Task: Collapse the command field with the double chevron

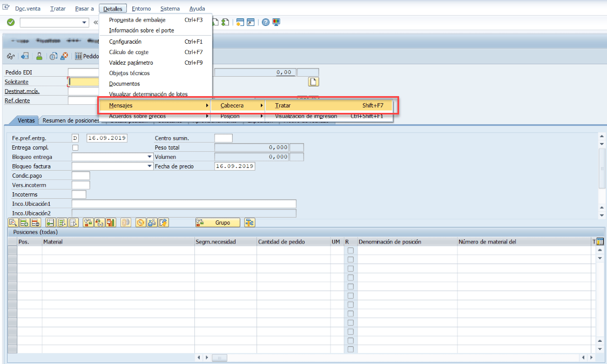Action: click(x=96, y=23)
